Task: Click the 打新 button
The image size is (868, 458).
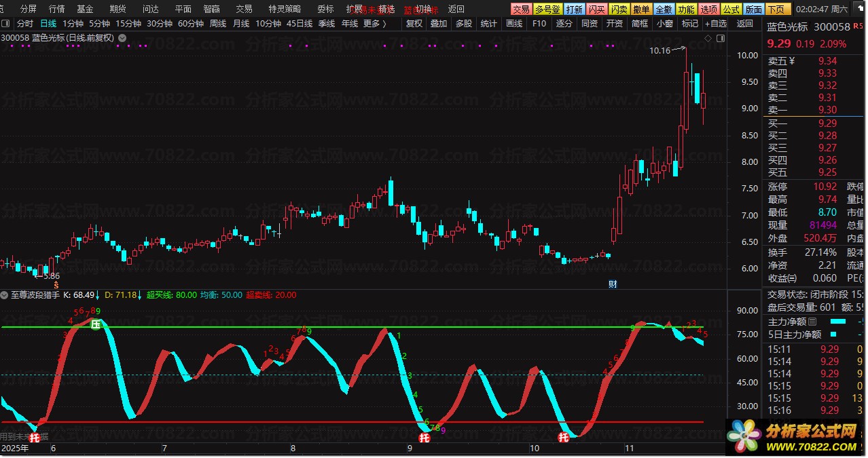Action: pos(574,9)
